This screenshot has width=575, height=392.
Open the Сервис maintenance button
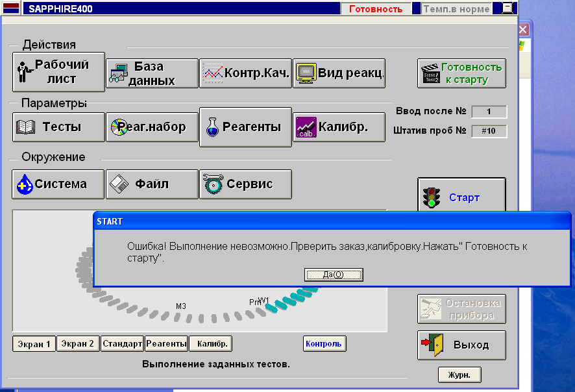245,184
